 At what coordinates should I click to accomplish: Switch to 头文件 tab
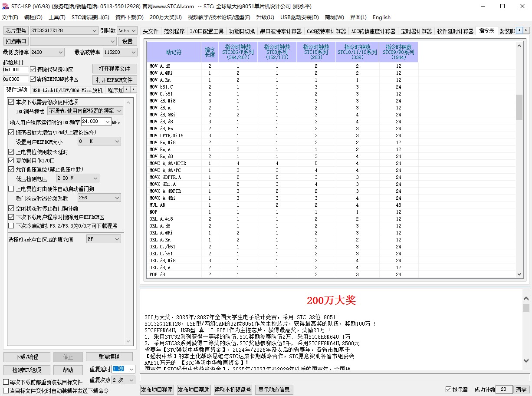point(151,31)
